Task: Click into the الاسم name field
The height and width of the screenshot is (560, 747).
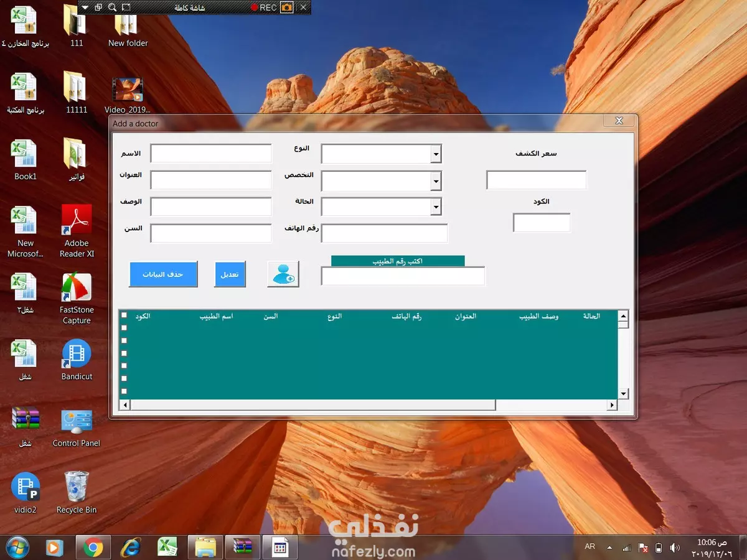Action: [x=211, y=154]
